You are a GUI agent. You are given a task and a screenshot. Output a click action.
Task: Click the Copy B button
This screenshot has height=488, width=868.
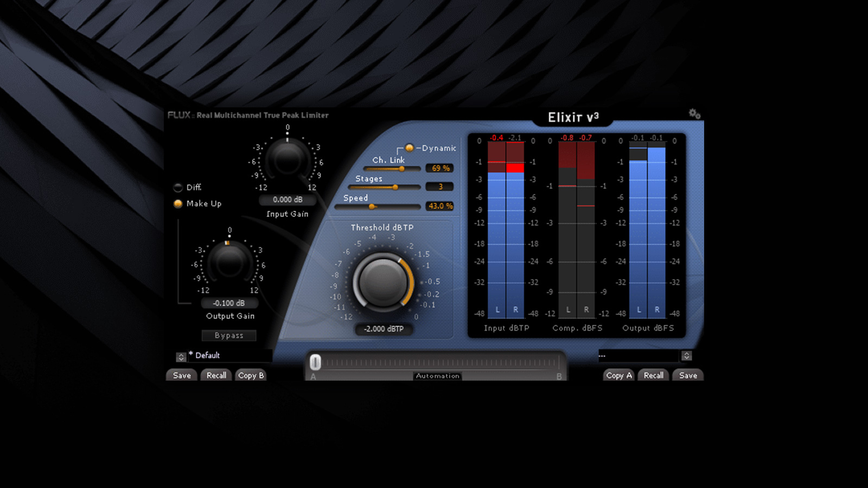251,375
